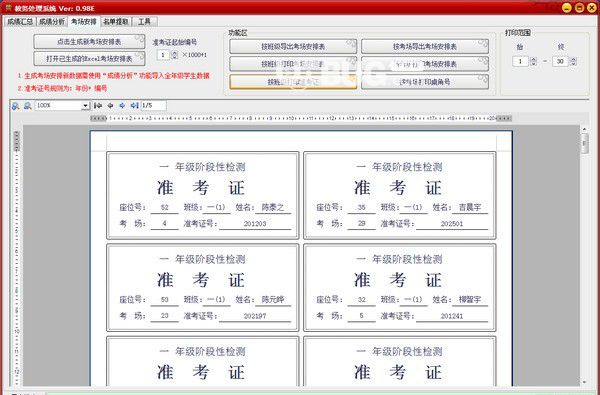Screen dimensions: 600x395
Task: Click 点击生成新考场安排表 button
Action: pos(89,42)
